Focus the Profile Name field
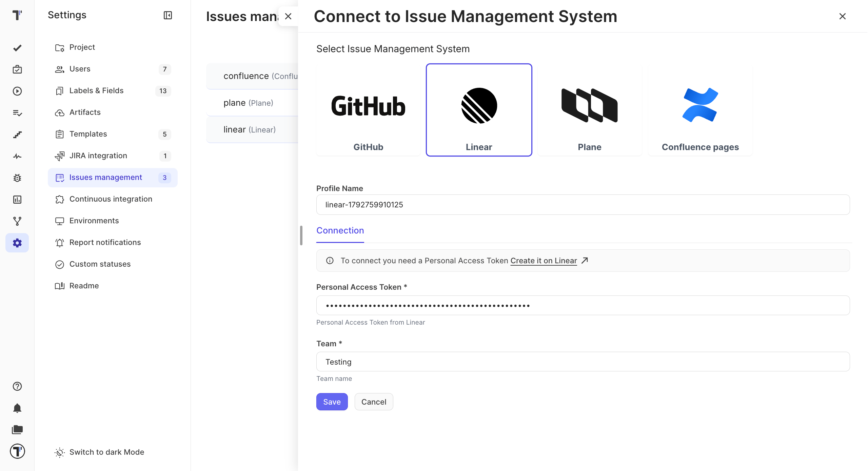868x471 pixels. [x=583, y=205]
